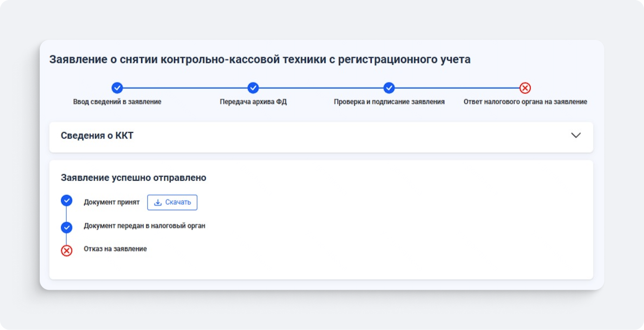644x330 pixels.
Task: Go to step label "Ввод сведений в заявление"
Action: click(117, 102)
